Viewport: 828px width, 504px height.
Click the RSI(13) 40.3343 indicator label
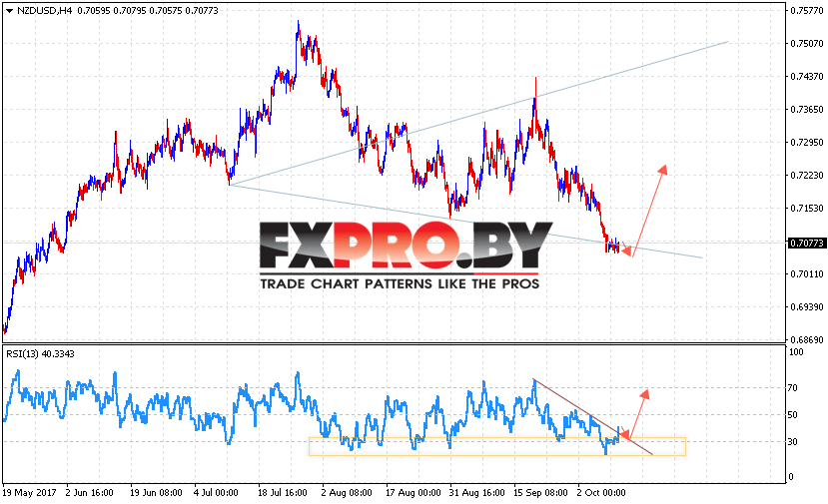point(40,354)
